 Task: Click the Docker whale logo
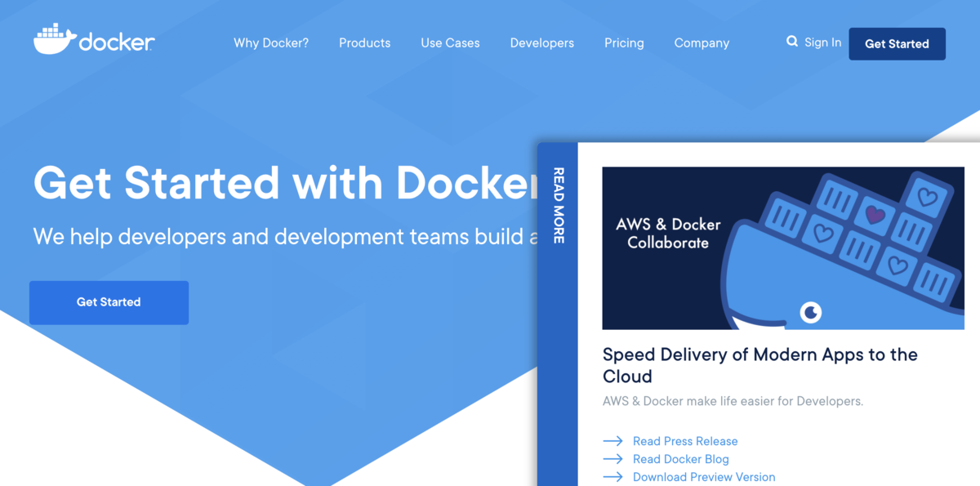point(94,40)
